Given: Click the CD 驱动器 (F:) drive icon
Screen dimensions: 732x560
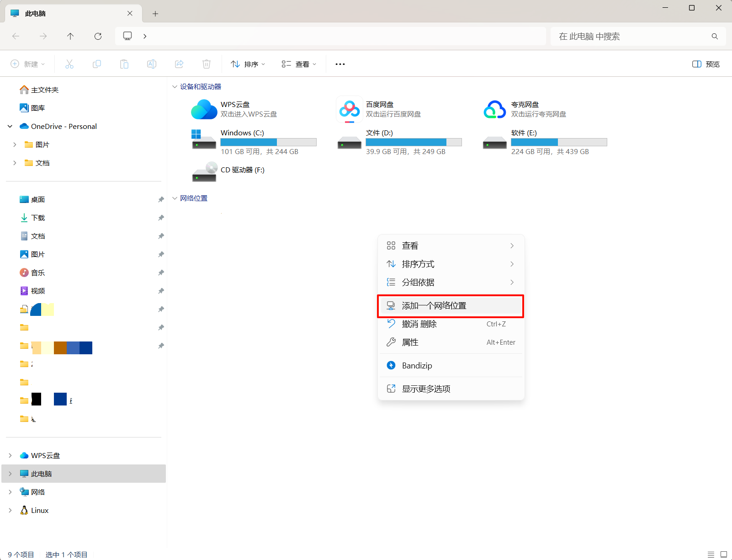Looking at the screenshot, I should [x=204, y=172].
